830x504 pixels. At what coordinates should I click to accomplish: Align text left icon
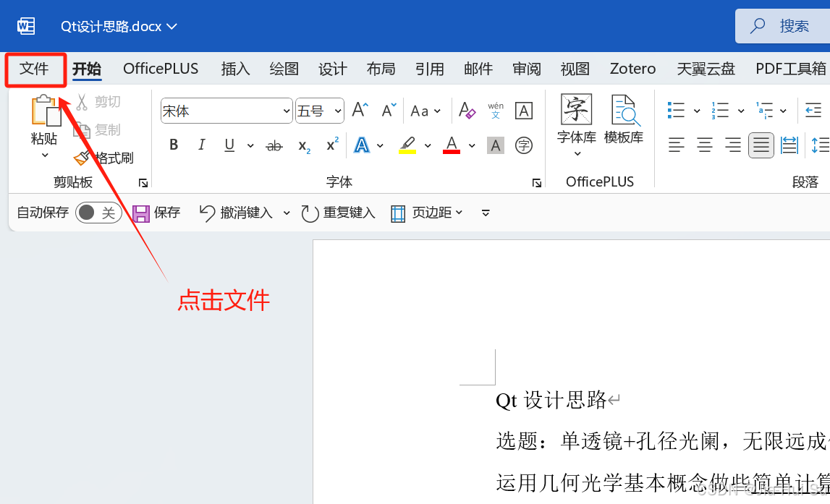point(676,145)
